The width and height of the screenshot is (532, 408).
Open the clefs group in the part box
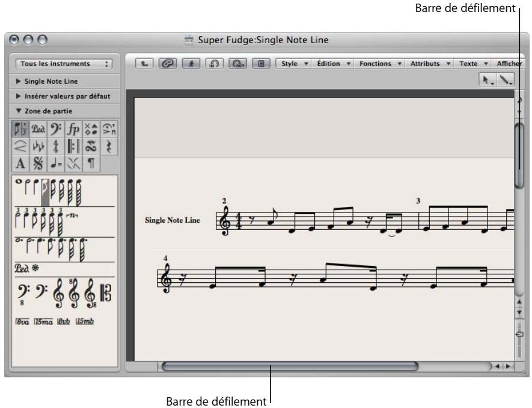point(56,129)
